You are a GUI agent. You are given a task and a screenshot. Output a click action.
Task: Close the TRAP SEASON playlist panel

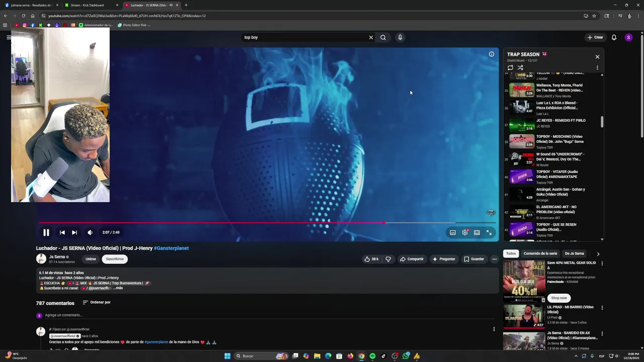pyautogui.click(x=597, y=57)
